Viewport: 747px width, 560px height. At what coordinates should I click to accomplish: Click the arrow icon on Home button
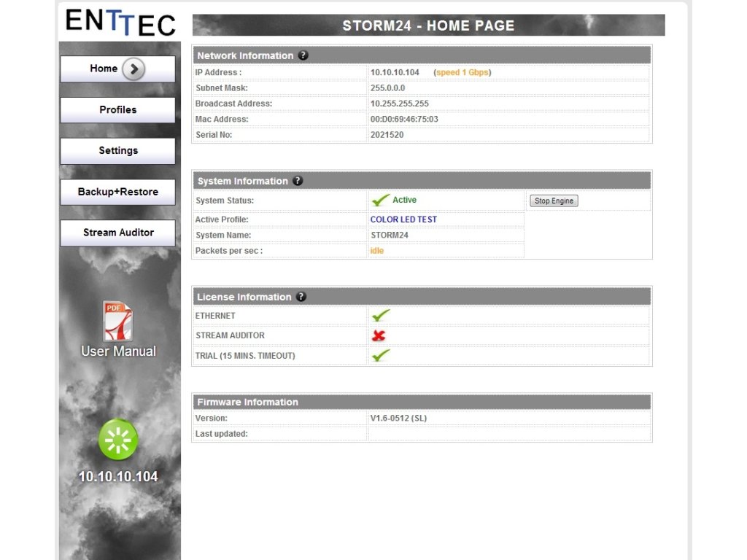pos(133,69)
